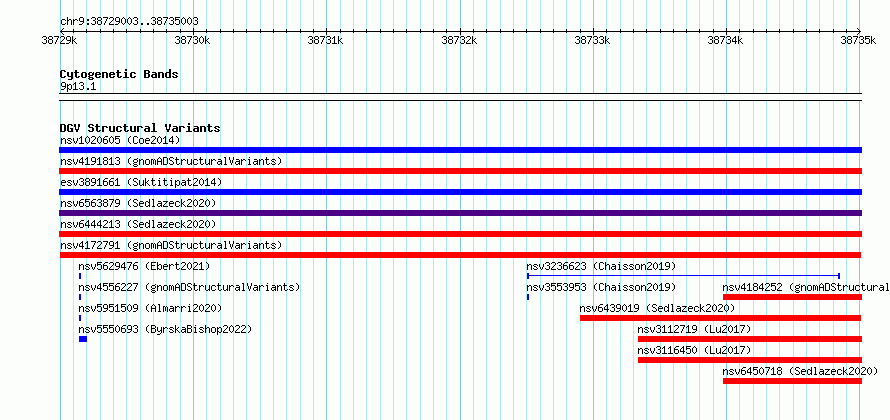Select the blue nsv1020605 variant bar
This screenshot has width=890, height=420.
[460, 150]
